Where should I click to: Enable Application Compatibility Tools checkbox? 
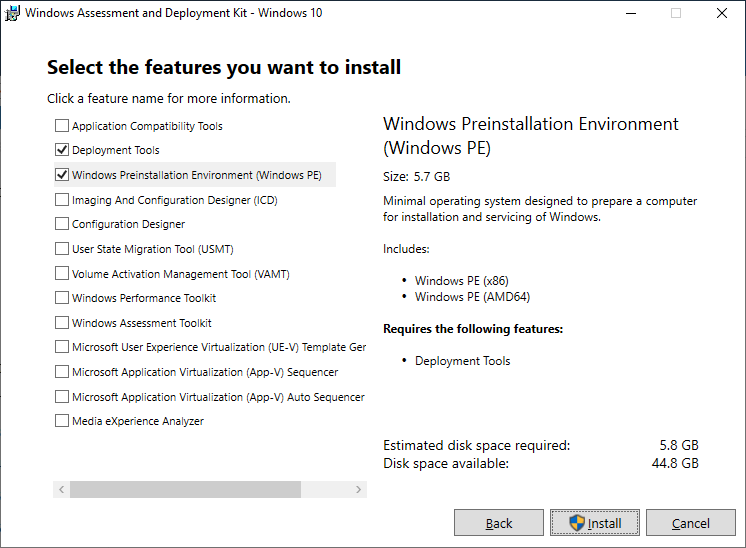[62, 126]
